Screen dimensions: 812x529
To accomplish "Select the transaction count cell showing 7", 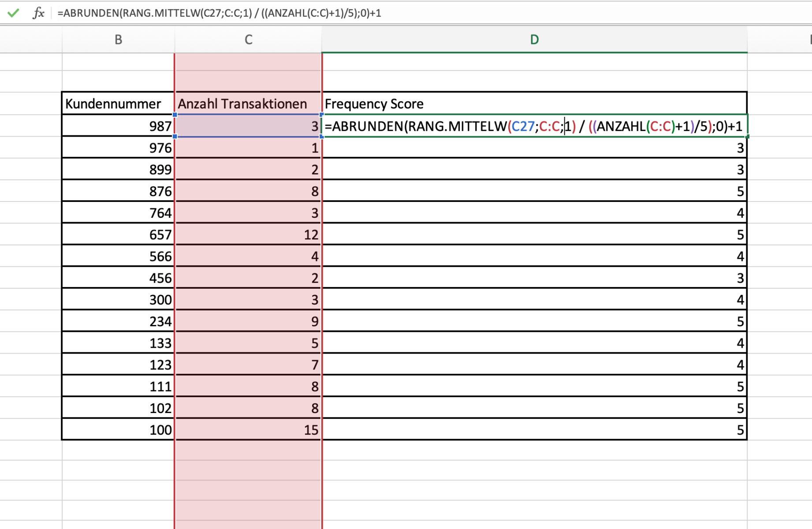I will [x=248, y=365].
